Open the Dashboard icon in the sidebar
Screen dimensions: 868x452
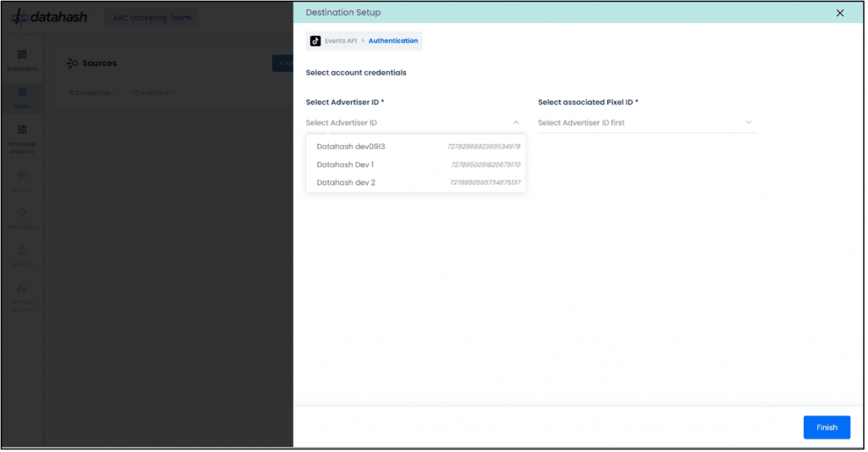(x=22, y=56)
